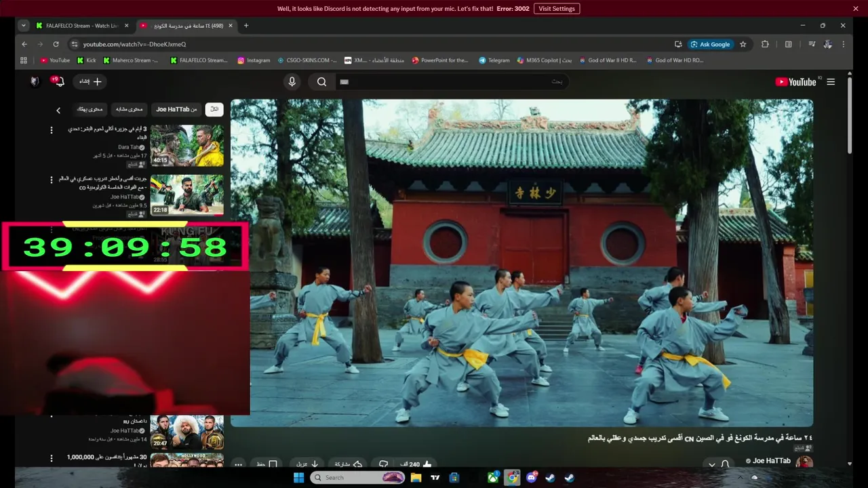This screenshot has height=488, width=868.
Task: Click Joe HaTTab under the 22:18 video
Action: pyautogui.click(x=125, y=197)
